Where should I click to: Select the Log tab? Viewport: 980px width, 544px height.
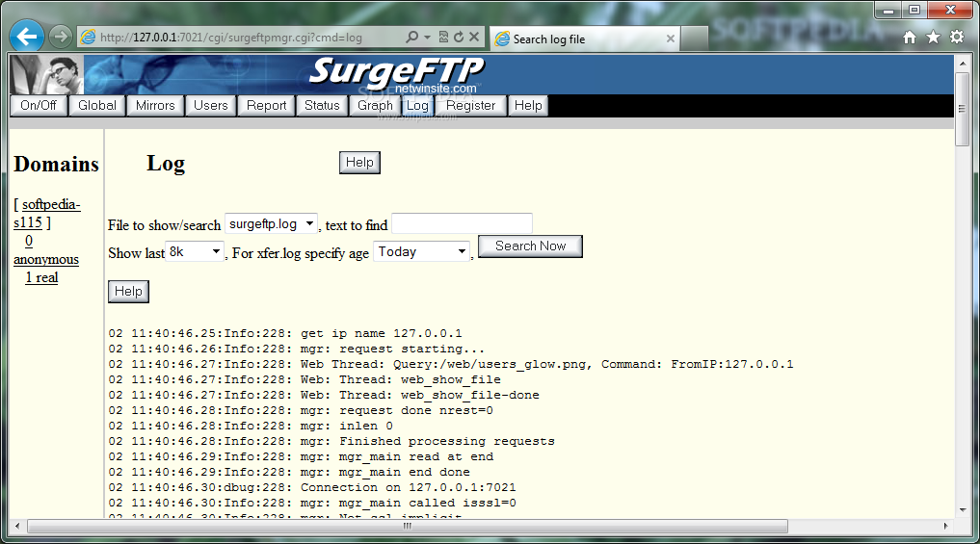(417, 106)
